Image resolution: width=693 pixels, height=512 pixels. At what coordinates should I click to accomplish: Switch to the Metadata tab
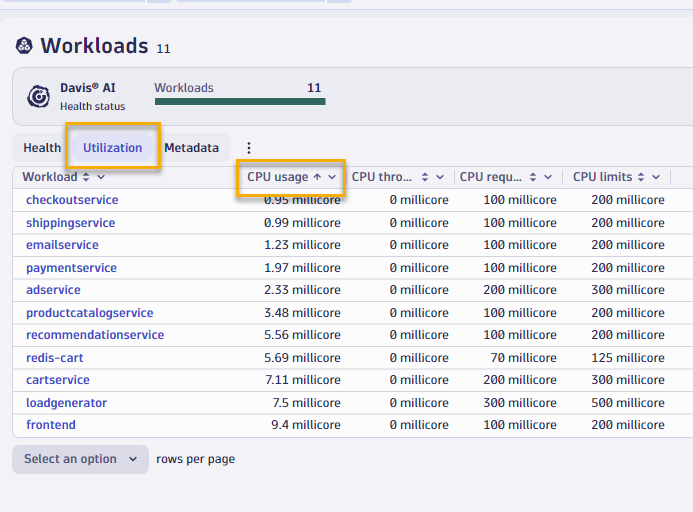[191, 148]
